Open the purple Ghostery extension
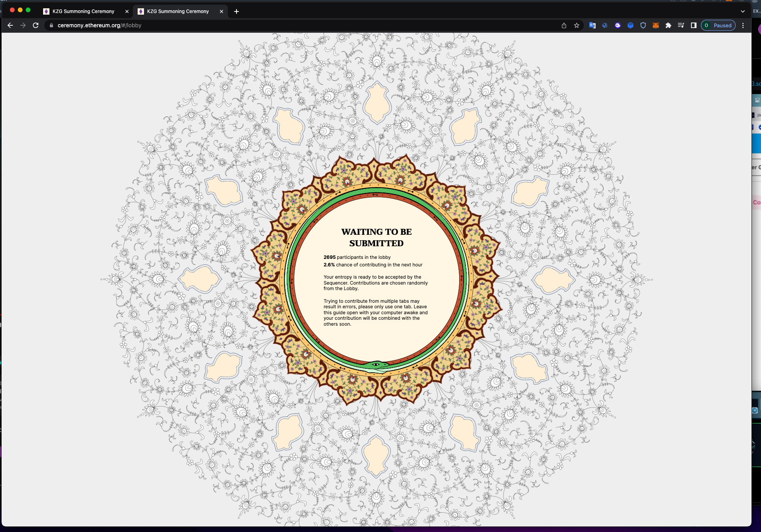Screen dimensions: 761x532 (x=618, y=25)
